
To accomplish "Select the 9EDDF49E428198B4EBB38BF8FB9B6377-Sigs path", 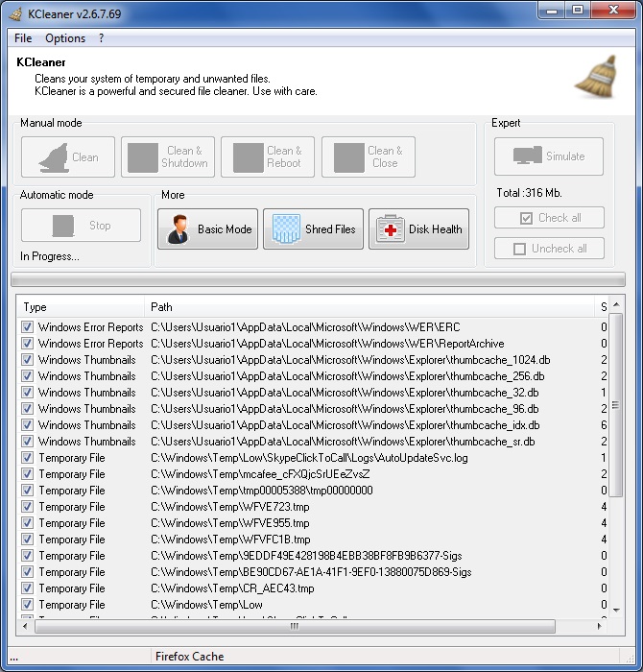I will [306, 556].
